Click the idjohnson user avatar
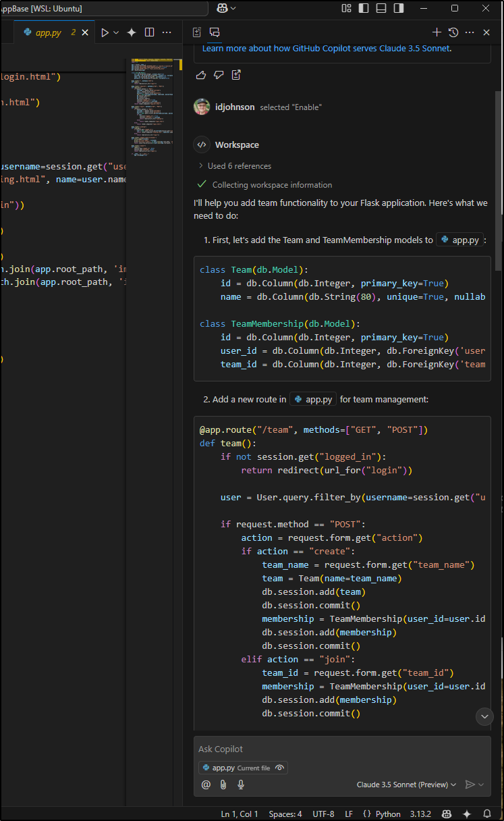Screen dimensions: 504x821 202,107
